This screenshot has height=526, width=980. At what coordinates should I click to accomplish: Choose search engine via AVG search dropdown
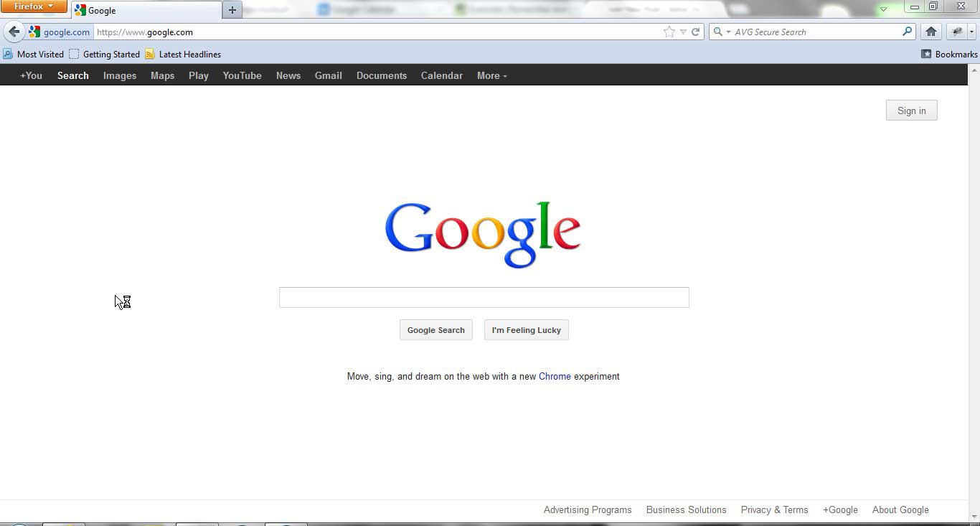(x=721, y=32)
